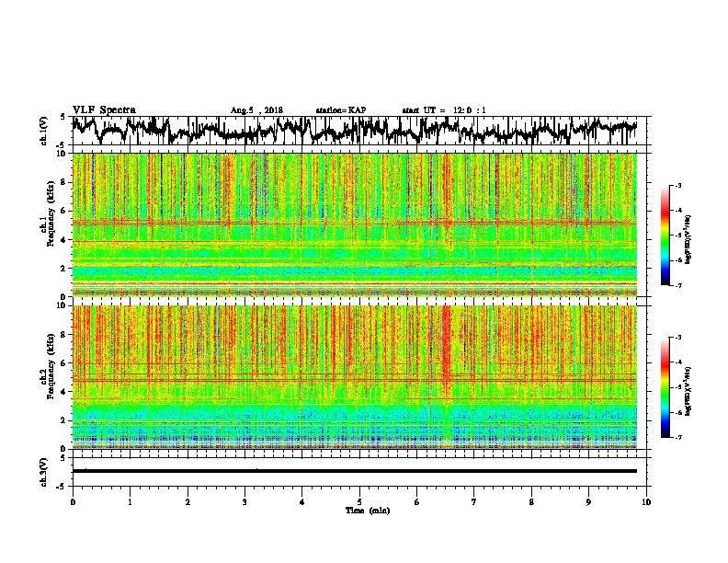Click the log(PSD) label beside ch.1 colorbar

pos(688,240)
